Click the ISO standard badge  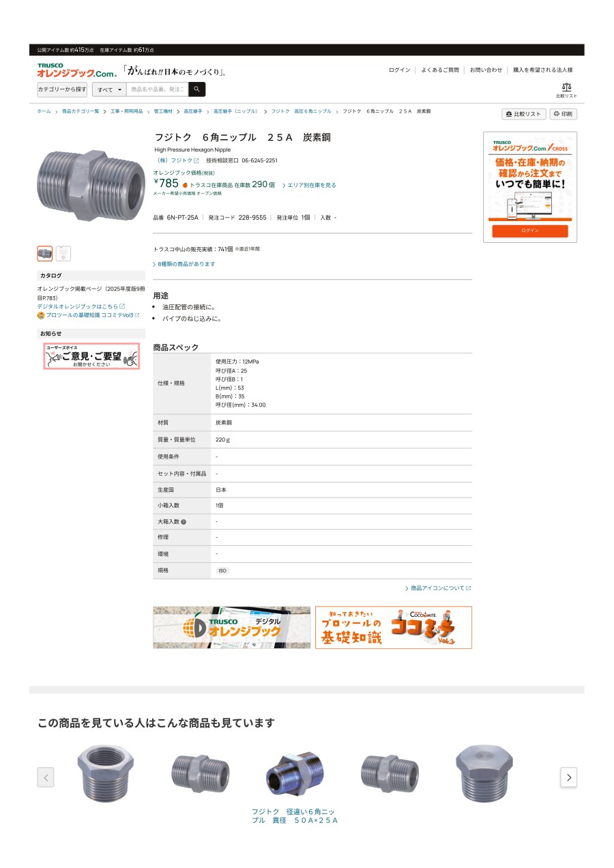222,570
